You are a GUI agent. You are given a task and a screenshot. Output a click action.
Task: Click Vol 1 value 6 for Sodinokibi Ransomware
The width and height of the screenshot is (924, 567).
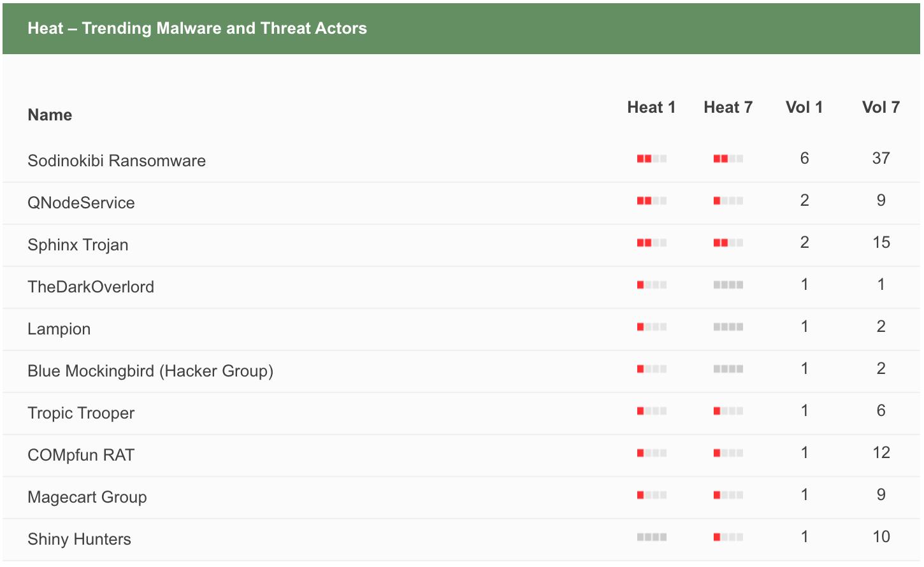click(x=804, y=158)
